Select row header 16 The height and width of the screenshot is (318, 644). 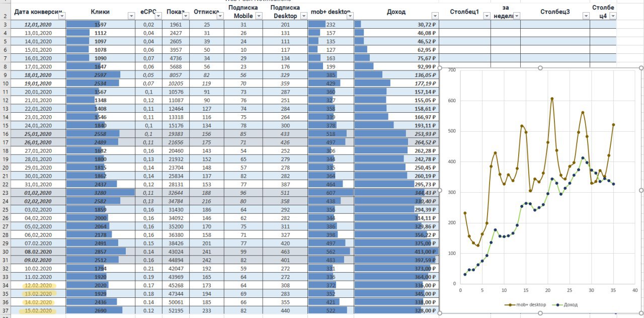[5, 134]
